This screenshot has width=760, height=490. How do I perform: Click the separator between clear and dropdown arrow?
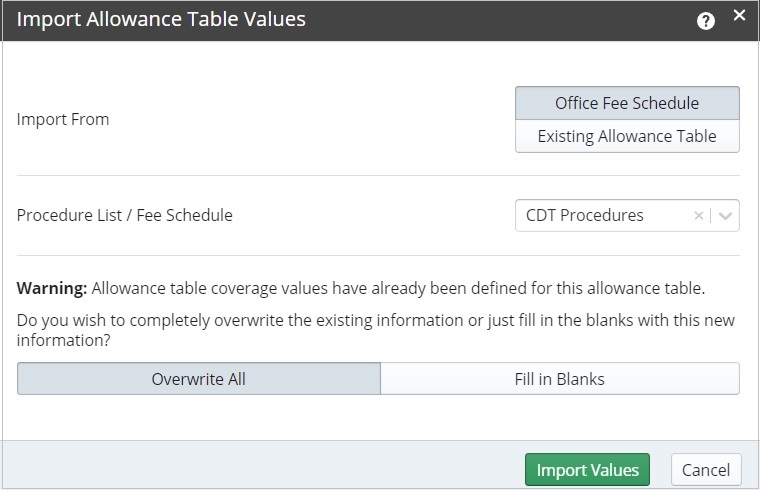pos(712,215)
